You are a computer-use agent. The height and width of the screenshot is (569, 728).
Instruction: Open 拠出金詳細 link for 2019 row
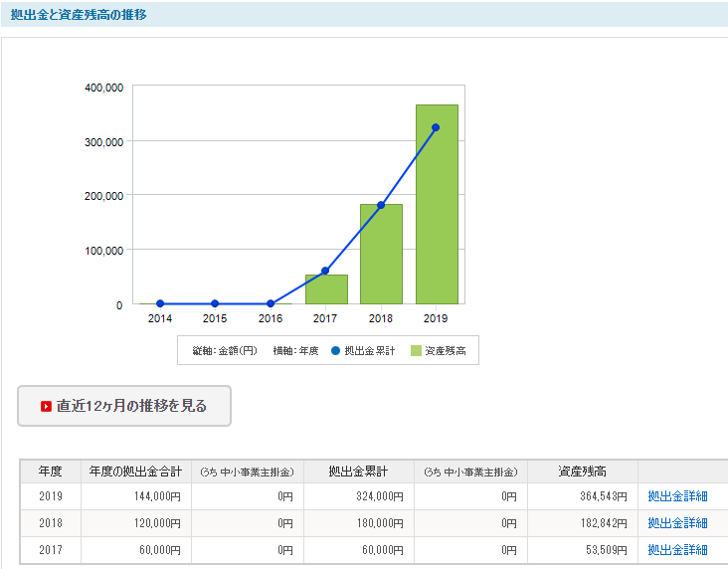677,496
